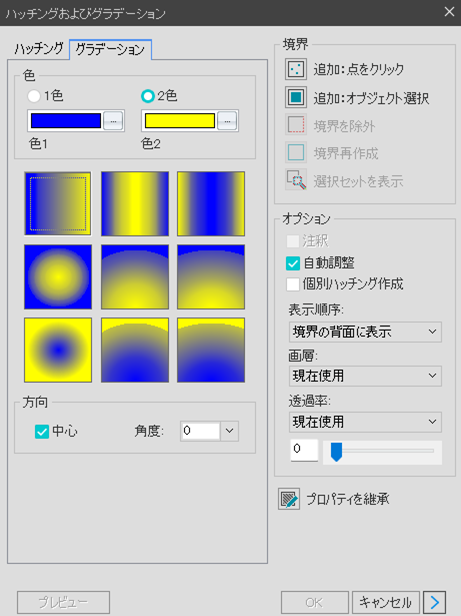The width and height of the screenshot is (461, 616).
Task: Uncheck the 中心 direction checkbox
Action: click(42, 431)
